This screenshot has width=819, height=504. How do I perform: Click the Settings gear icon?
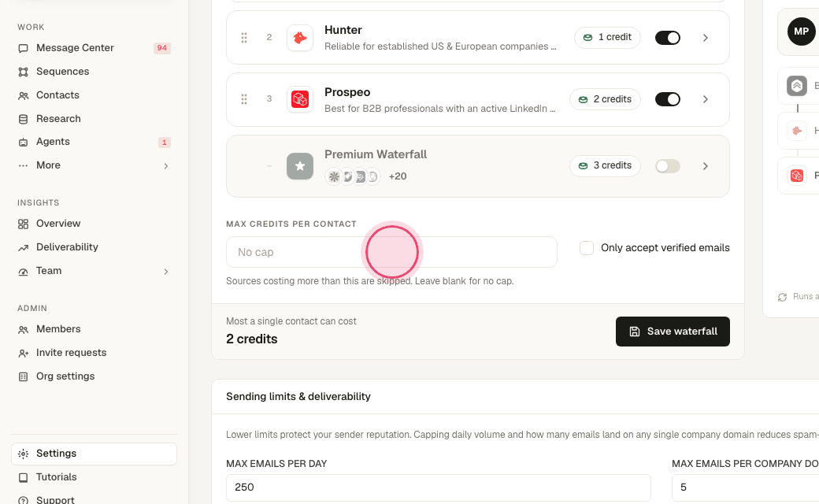[23, 454]
